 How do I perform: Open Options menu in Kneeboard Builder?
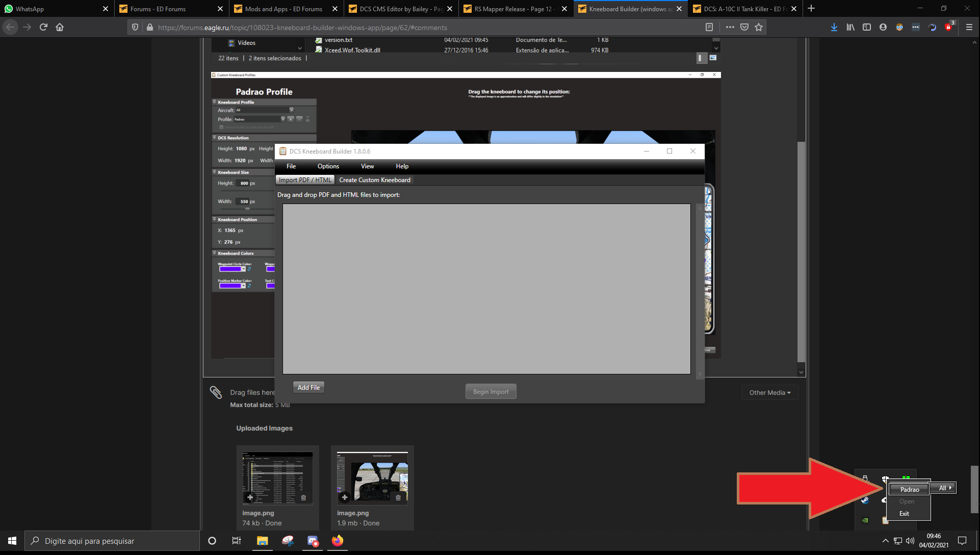(328, 166)
